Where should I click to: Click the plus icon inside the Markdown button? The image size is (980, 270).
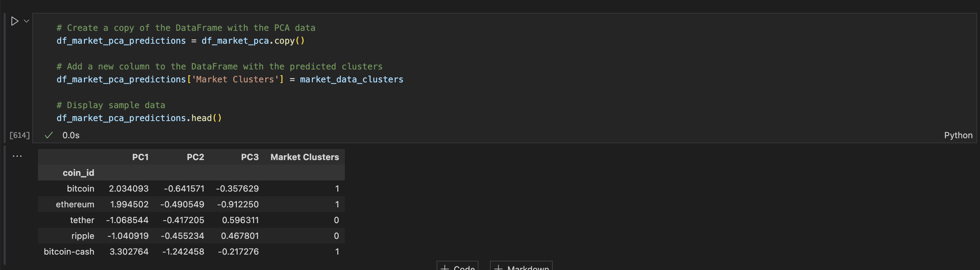coord(498,267)
